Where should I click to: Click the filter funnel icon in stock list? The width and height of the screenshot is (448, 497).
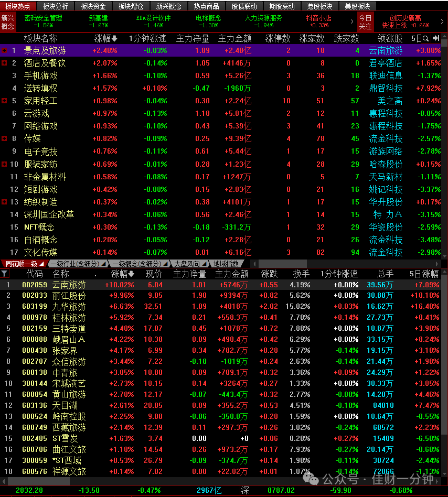point(4,274)
